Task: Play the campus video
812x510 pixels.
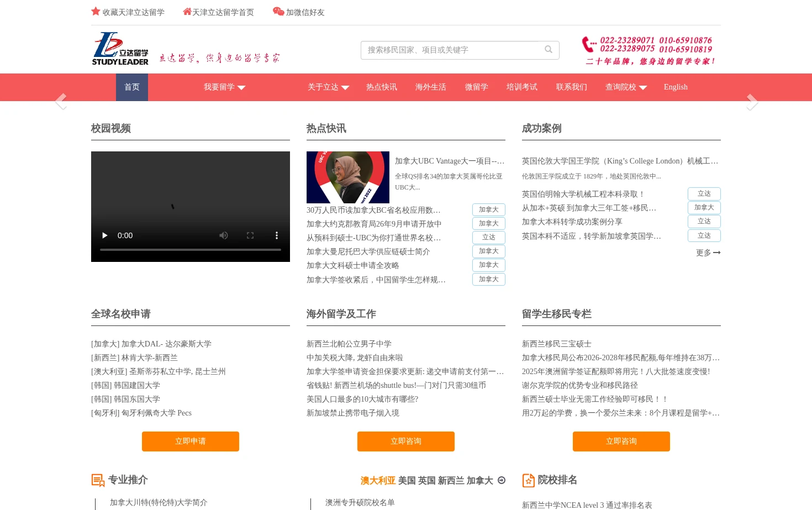Action: (x=104, y=235)
